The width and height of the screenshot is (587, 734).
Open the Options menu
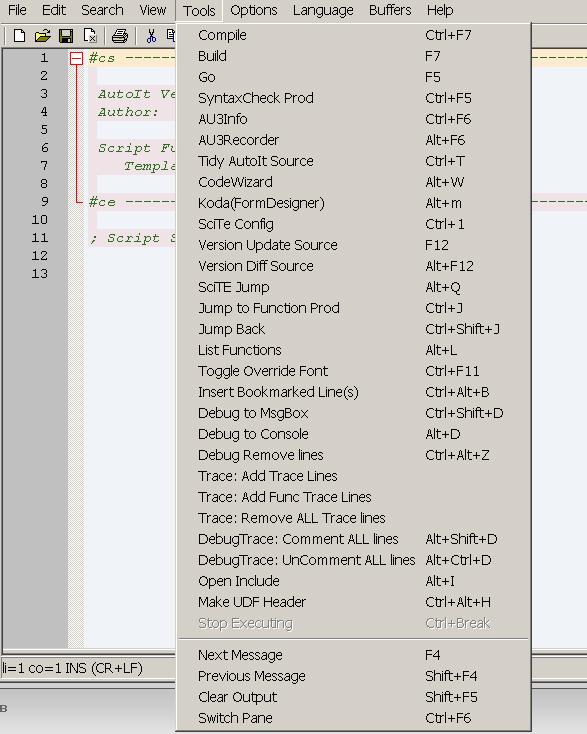[253, 10]
